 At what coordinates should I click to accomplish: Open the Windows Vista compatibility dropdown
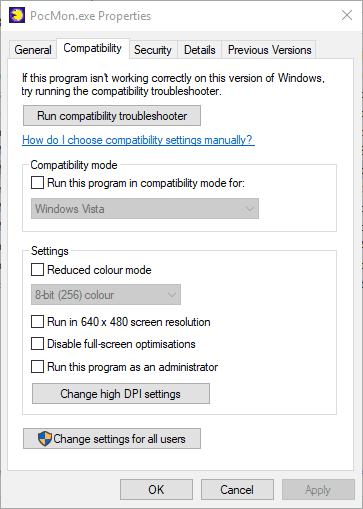pyautogui.click(x=145, y=209)
